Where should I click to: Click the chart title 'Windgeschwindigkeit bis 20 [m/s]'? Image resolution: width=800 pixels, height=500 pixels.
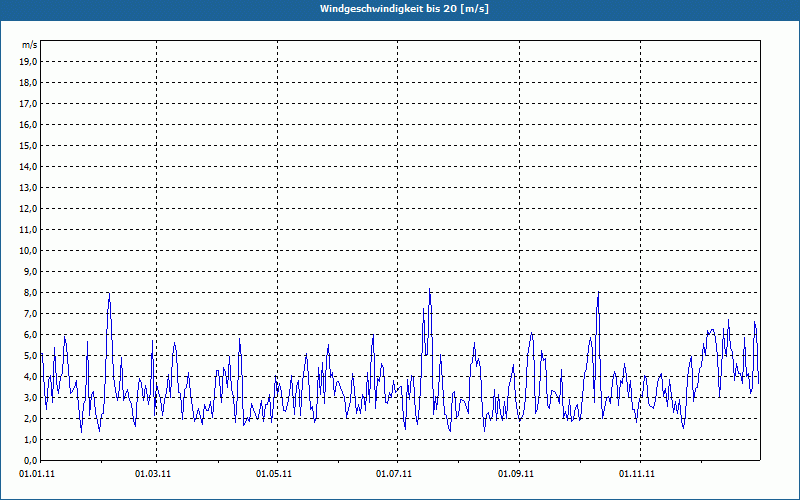pos(404,9)
